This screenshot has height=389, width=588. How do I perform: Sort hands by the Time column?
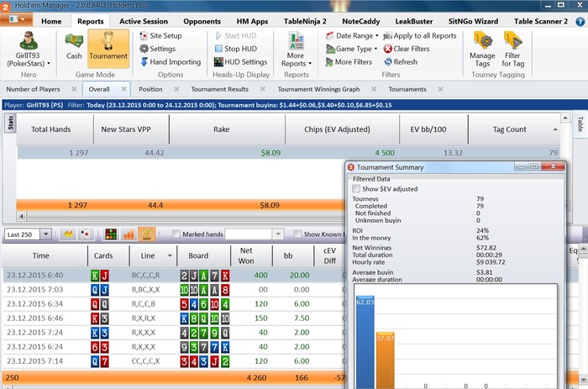(40, 255)
